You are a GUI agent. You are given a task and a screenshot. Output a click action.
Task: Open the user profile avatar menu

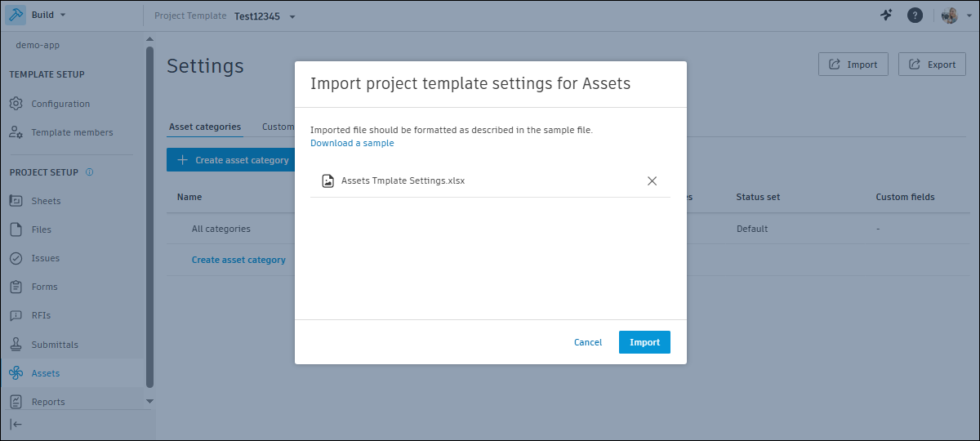(x=951, y=16)
